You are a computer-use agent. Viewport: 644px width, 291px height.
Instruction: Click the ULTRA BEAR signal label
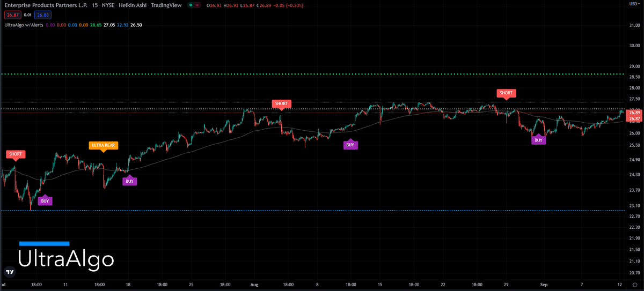[104, 145]
